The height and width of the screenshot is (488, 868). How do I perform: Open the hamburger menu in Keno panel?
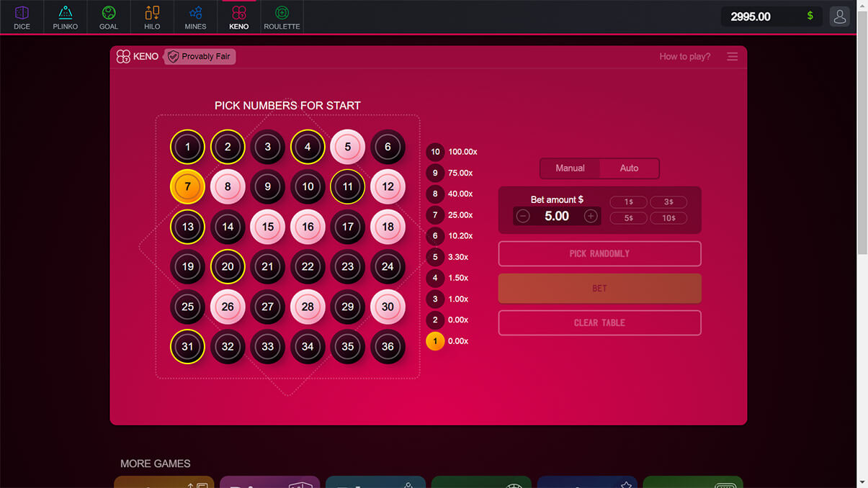pyautogui.click(x=732, y=56)
